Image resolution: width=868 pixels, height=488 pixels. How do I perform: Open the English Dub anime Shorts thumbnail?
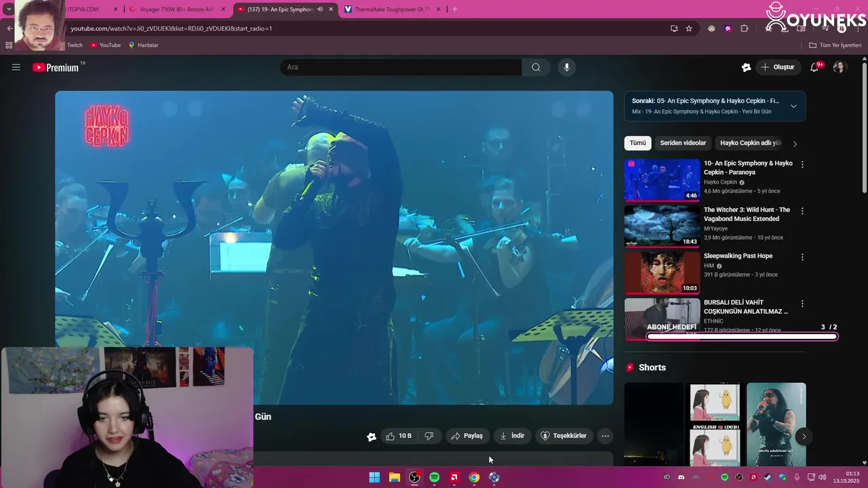tap(715, 424)
